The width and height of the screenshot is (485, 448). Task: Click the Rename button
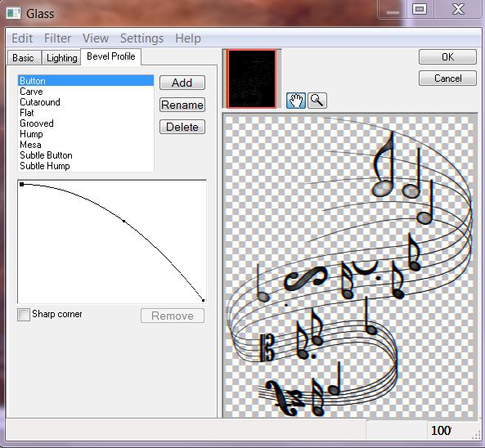pos(182,105)
